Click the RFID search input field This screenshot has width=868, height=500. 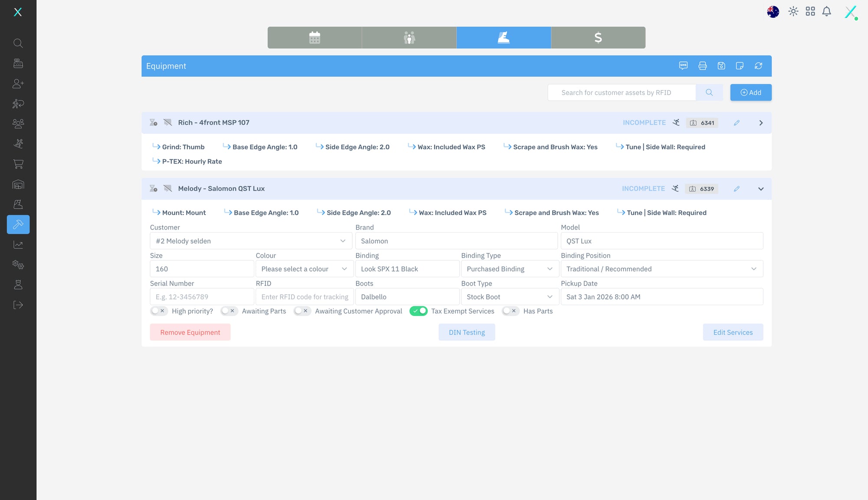pos(621,92)
